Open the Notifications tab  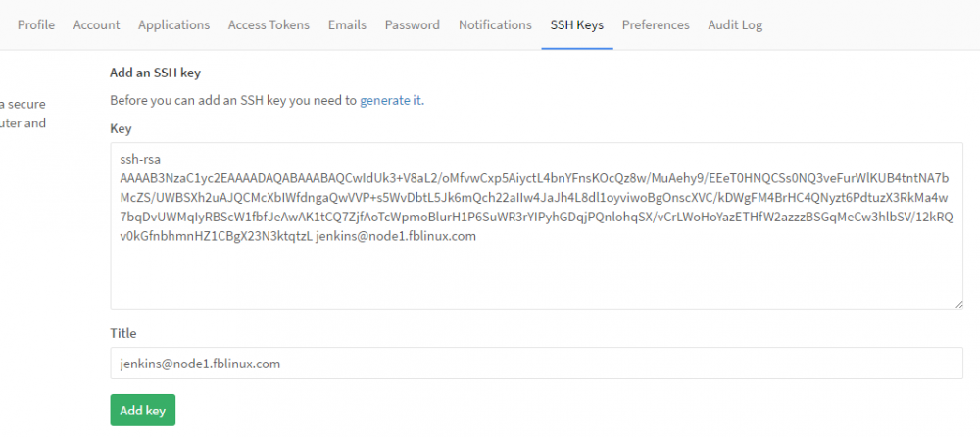pyautogui.click(x=495, y=24)
